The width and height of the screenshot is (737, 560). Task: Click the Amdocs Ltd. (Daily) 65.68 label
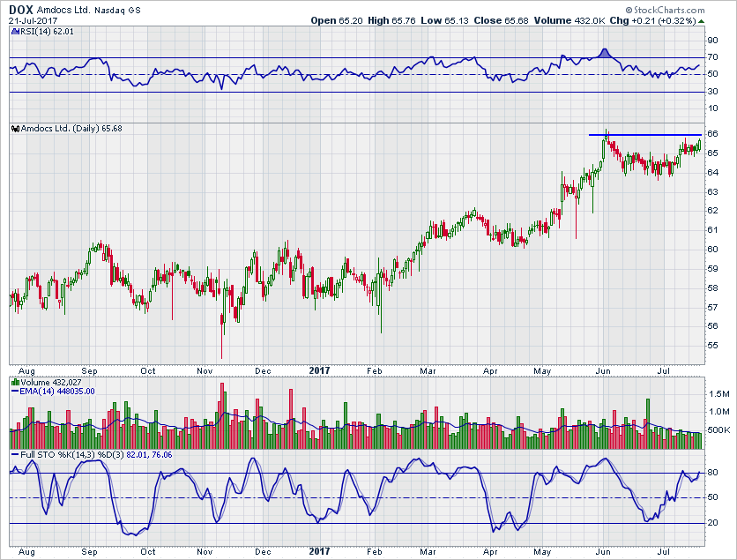tap(71, 129)
